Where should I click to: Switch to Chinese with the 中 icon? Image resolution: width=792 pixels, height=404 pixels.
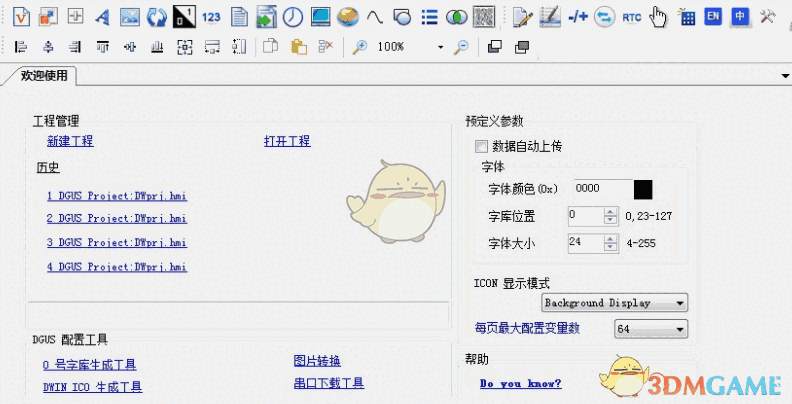(x=740, y=17)
